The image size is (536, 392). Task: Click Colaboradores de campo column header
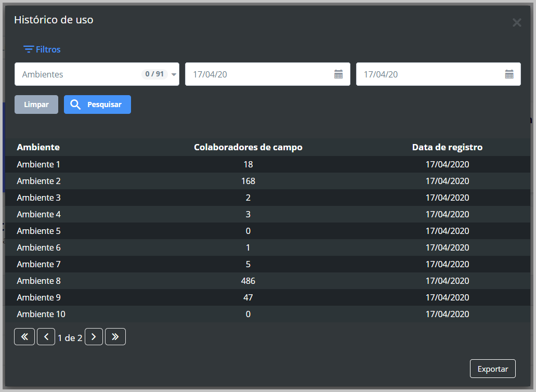click(x=248, y=147)
